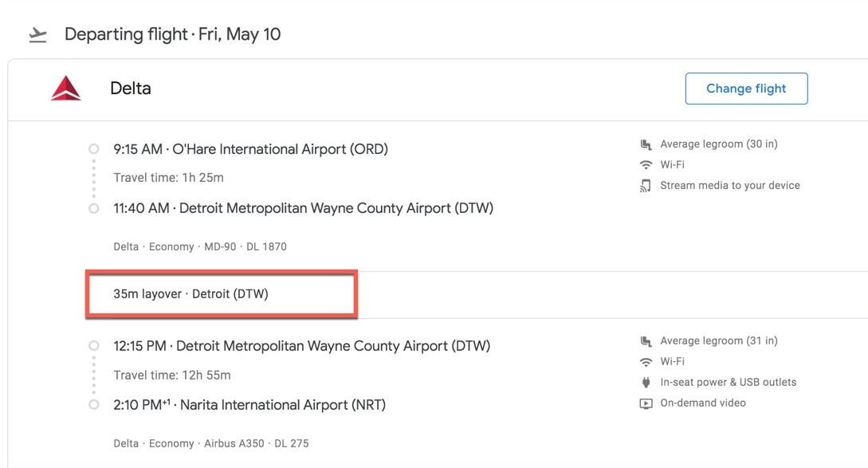
Task: Click the seat icon for 30 in legroom
Action: click(x=646, y=144)
